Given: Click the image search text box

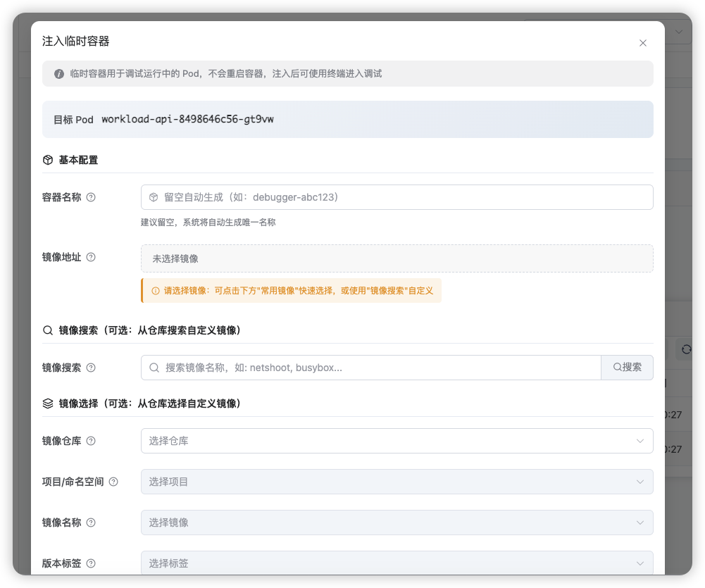Looking at the screenshot, I should coord(377,368).
